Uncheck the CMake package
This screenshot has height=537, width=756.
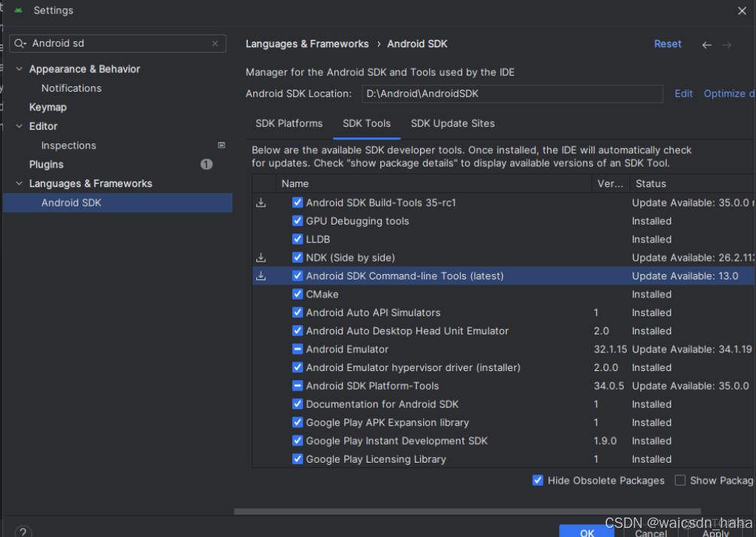[298, 294]
